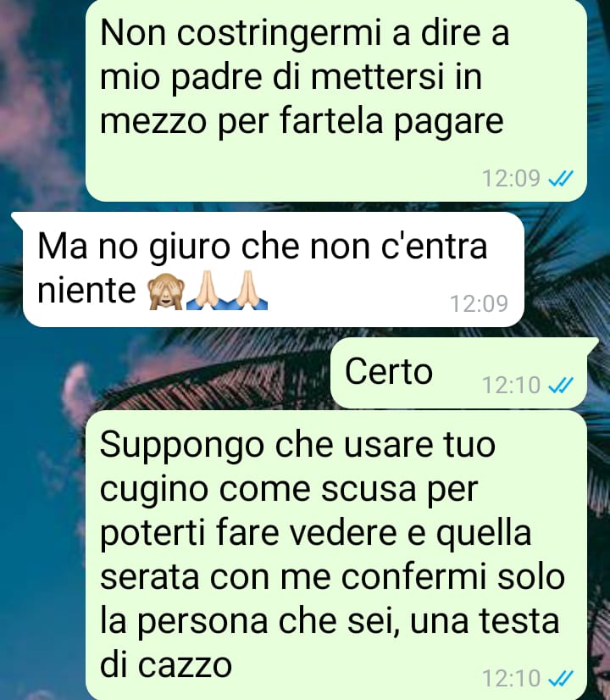Screen dimensions: 610x700
Task: Click the blue read ticks on the 'Certo' message
Action: pyautogui.click(x=561, y=385)
